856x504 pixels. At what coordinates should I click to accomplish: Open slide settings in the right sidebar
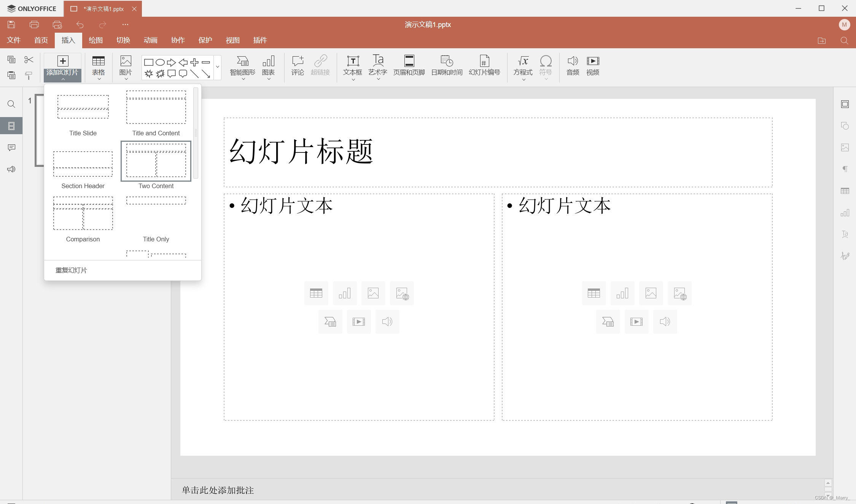tap(845, 104)
